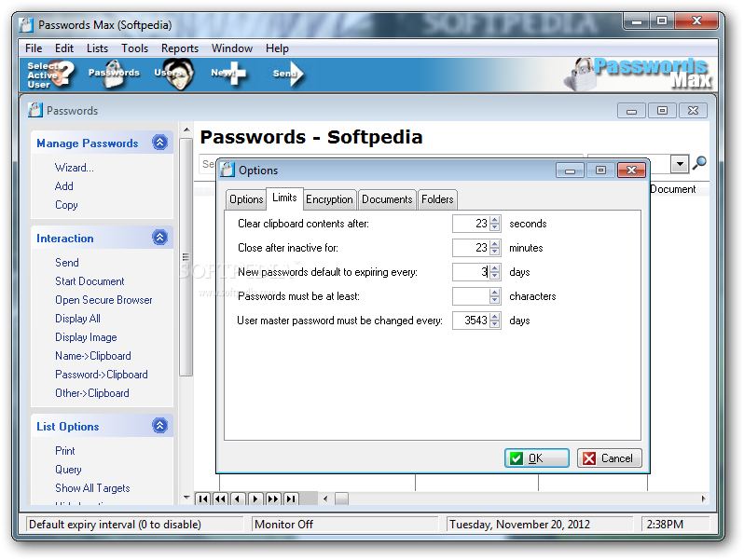Image resolution: width=744 pixels, height=560 pixels.
Task: Click the master password change days field
Action: [x=471, y=321]
